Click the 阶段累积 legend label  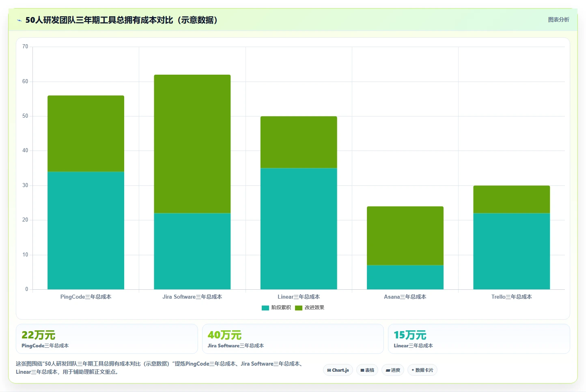click(x=281, y=308)
